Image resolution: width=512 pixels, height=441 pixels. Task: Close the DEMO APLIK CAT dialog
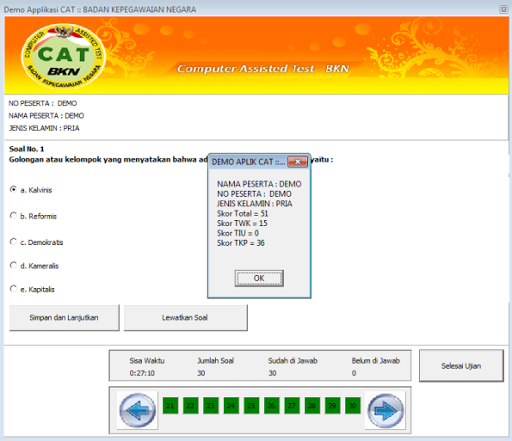click(298, 162)
